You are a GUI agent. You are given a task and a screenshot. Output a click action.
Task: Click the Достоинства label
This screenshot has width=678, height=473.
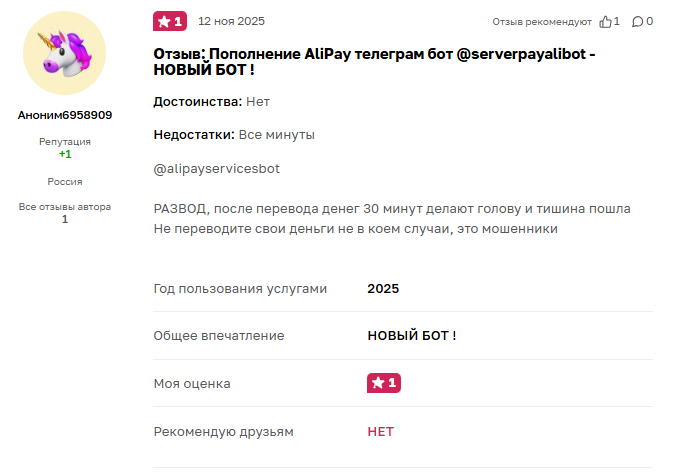point(198,102)
